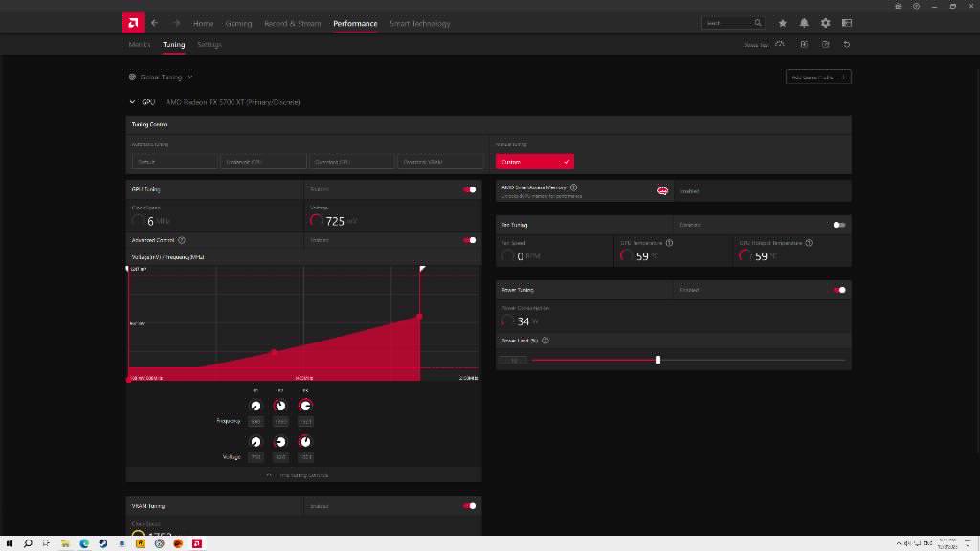Image resolution: width=980 pixels, height=551 pixels.
Task: Click Advanced Control info icon
Action: pos(182,240)
